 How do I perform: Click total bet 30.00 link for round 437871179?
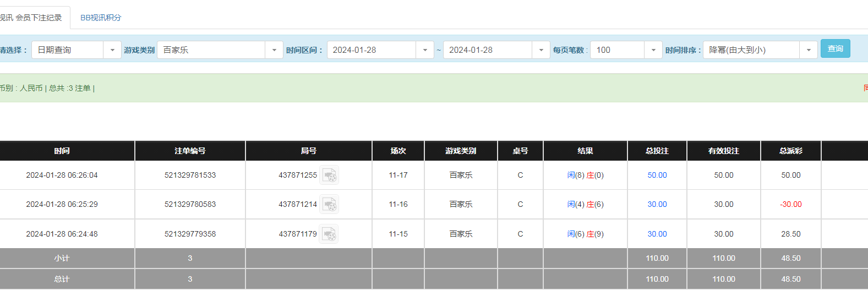coord(657,234)
